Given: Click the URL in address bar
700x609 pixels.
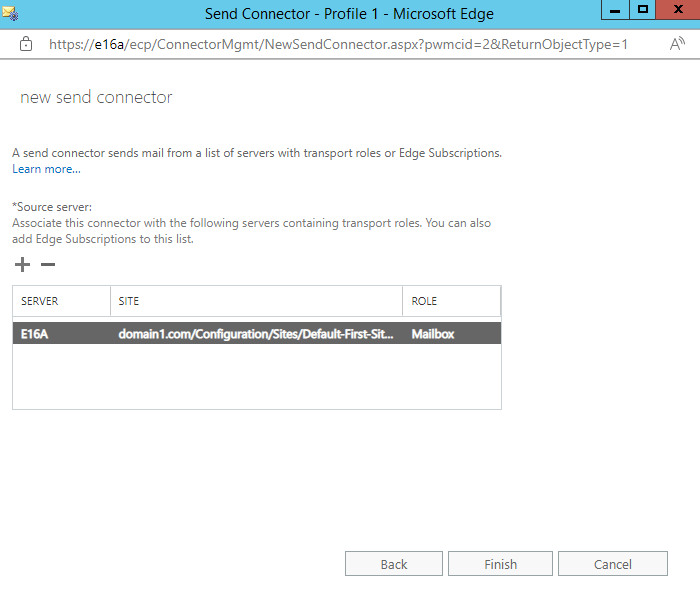Looking at the screenshot, I should [338, 44].
